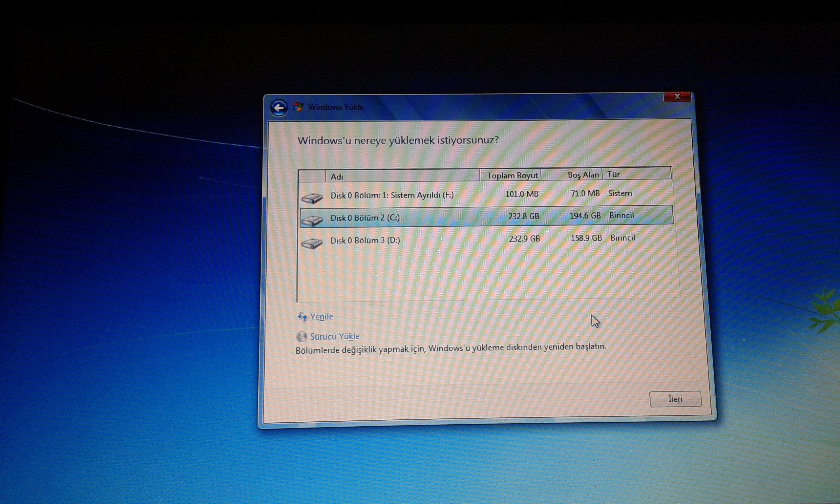Click the 158.9 GB free space value
This screenshot has height=504, width=840.
tap(586, 238)
